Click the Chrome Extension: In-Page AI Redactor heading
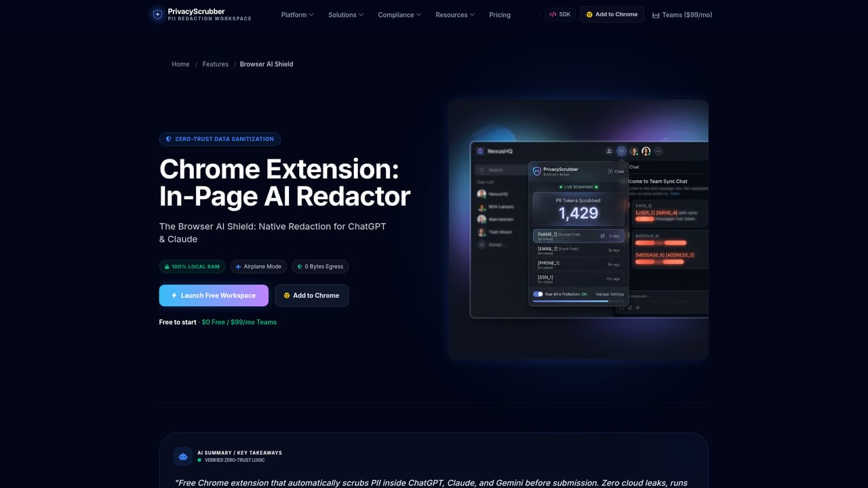Viewport: 868px width, 488px height. (x=285, y=182)
